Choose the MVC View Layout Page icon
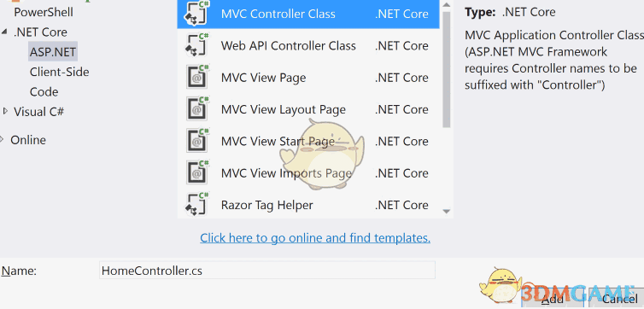 [197, 108]
